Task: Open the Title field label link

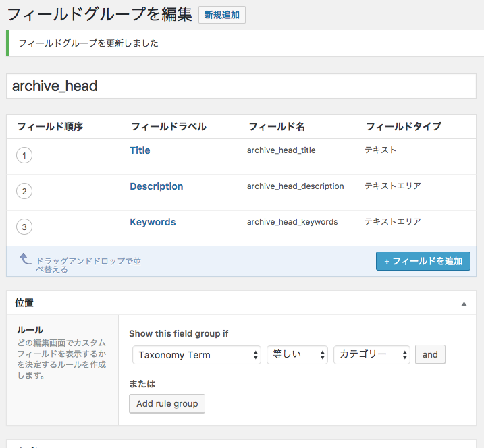Action: pyautogui.click(x=140, y=150)
